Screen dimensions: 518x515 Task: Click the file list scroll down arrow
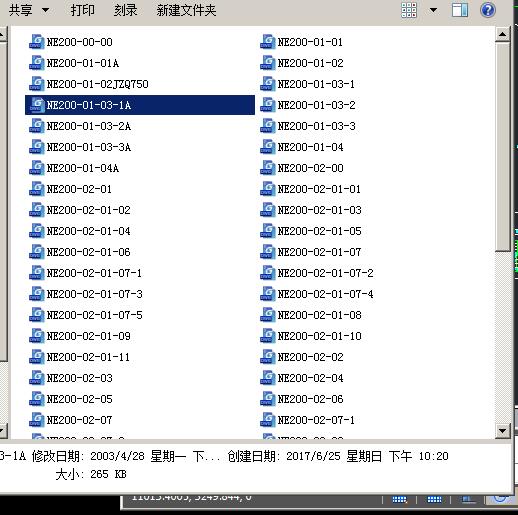tap(502, 431)
